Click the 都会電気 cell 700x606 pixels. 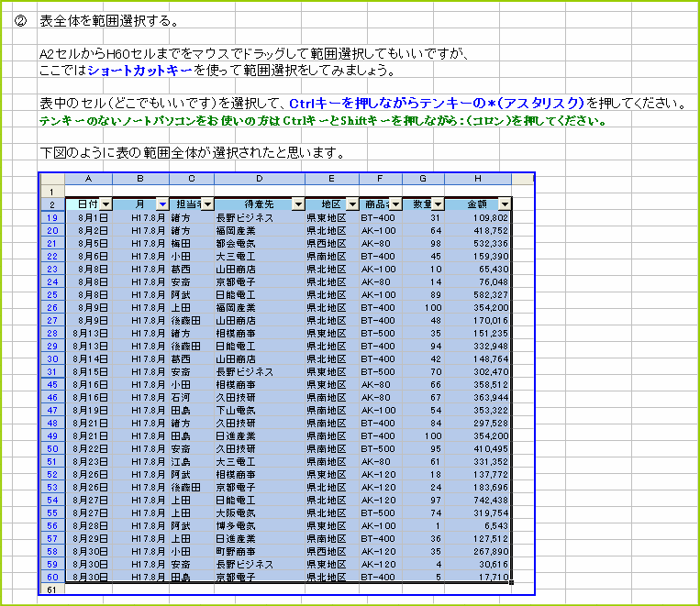(260, 244)
